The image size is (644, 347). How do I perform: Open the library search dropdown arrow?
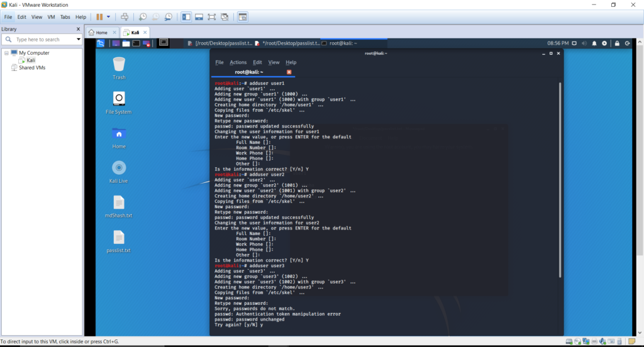79,40
